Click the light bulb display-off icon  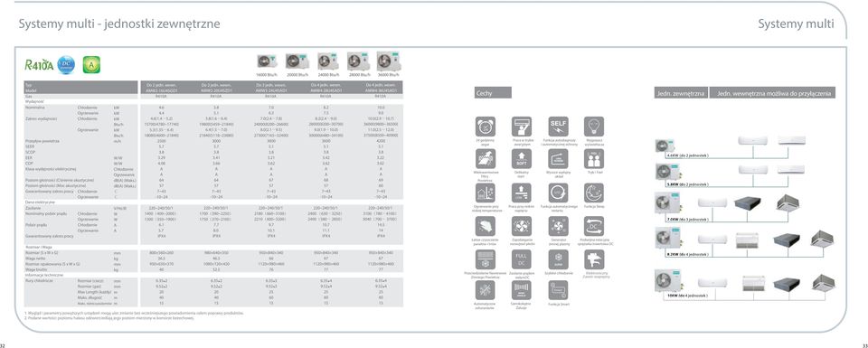[x=594, y=127]
